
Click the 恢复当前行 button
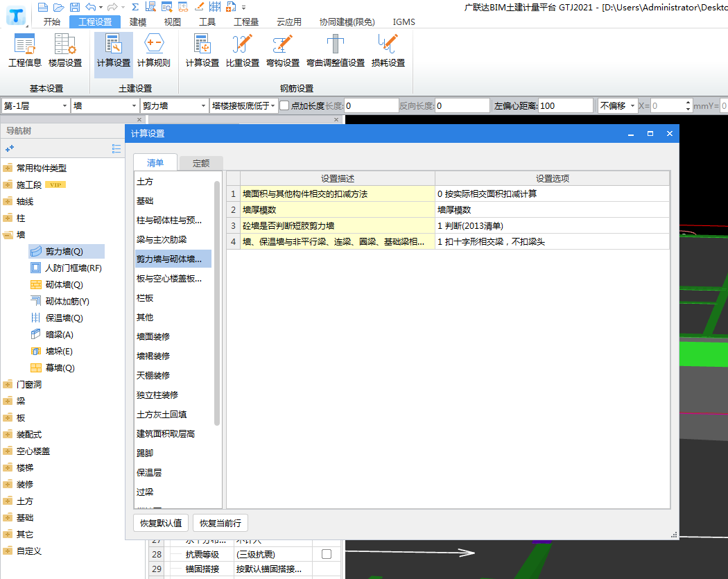(220, 524)
